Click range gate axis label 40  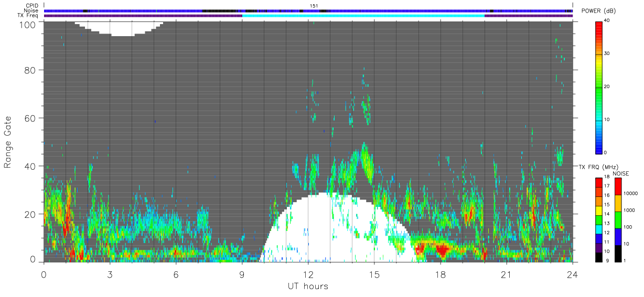pyautogui.click(x=30, y=166)
